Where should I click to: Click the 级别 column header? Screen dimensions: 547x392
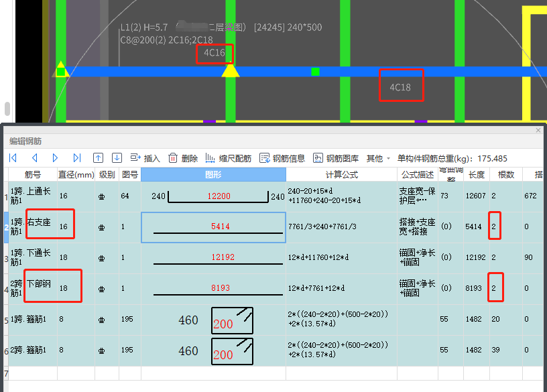tap(107, 174)
